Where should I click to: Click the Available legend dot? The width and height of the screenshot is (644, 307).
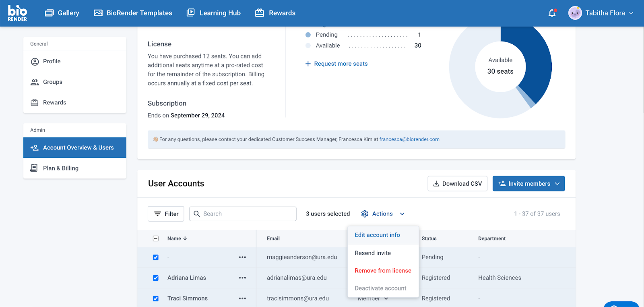[x=308, y=46]
